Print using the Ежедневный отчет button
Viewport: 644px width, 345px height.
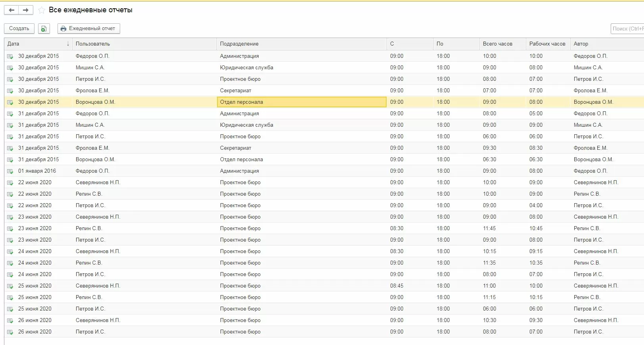click(x=89, y=29)
